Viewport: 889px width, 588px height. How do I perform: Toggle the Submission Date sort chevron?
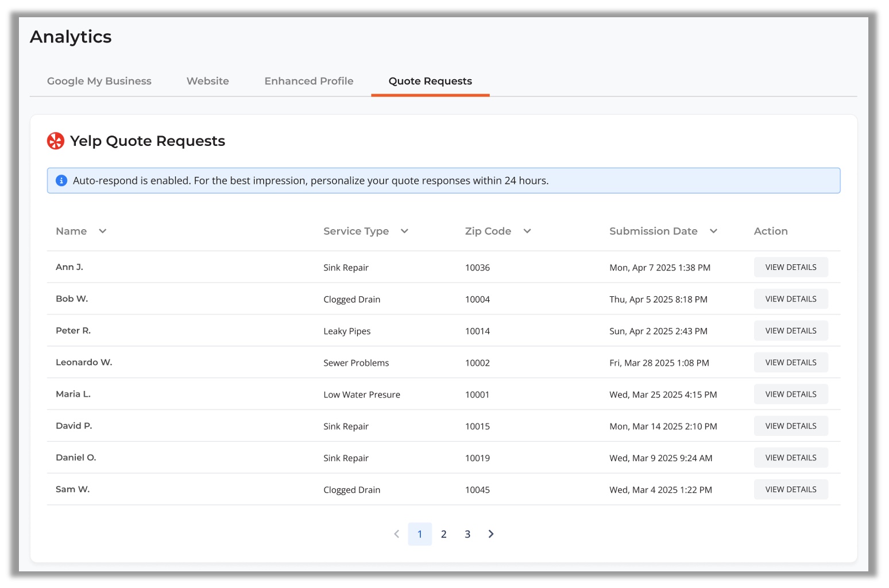tap(713, 231)
